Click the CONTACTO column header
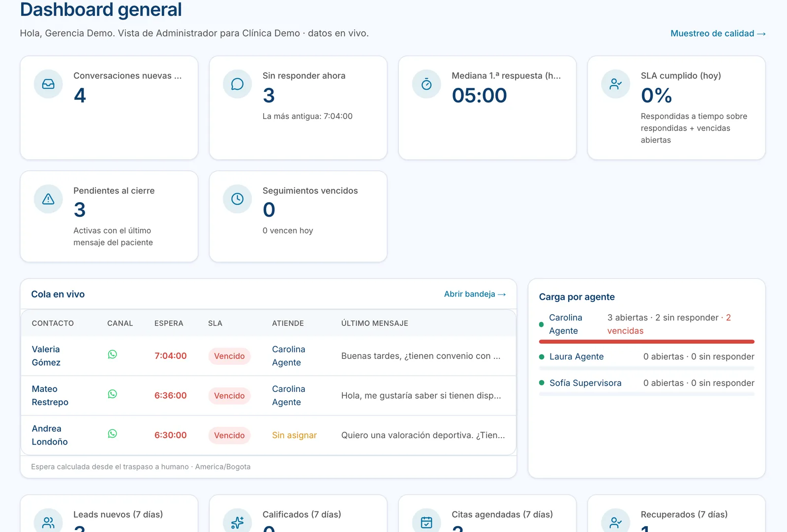 (x=53, y=324)
